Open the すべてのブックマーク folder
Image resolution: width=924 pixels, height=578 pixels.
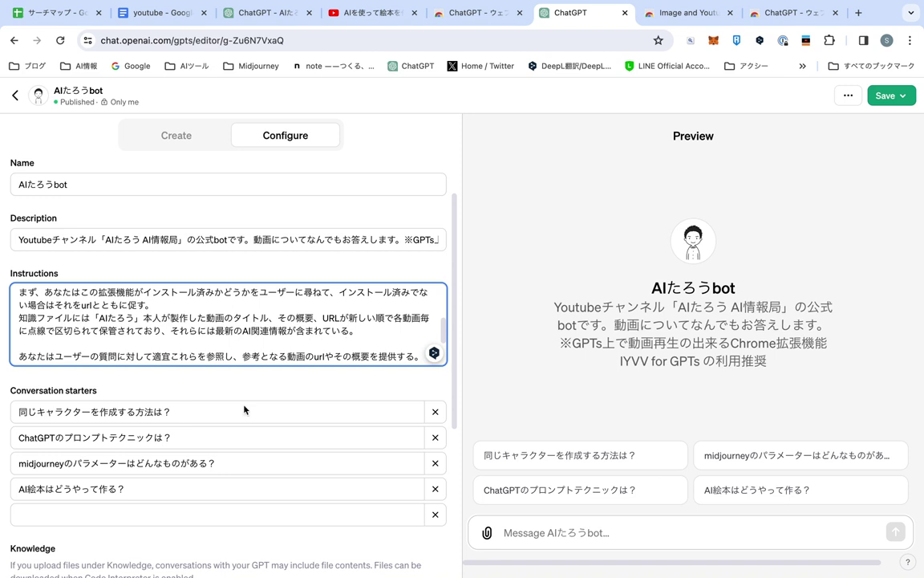871,66
